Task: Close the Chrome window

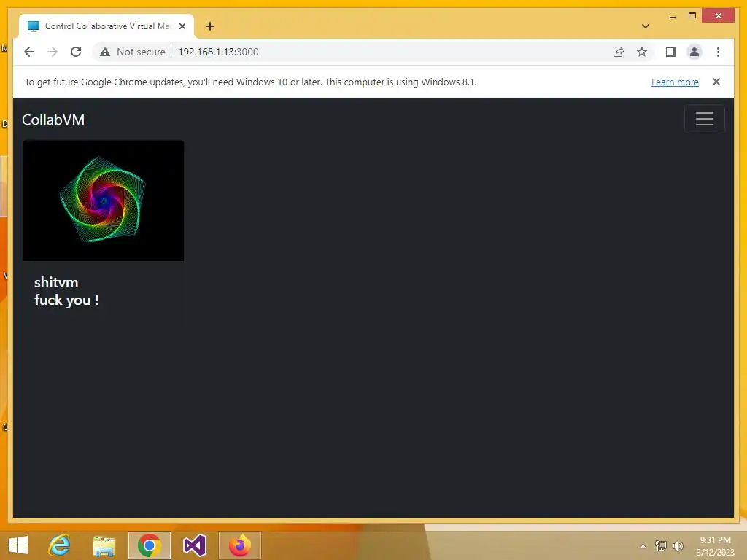Action: (x=719, y=16)
